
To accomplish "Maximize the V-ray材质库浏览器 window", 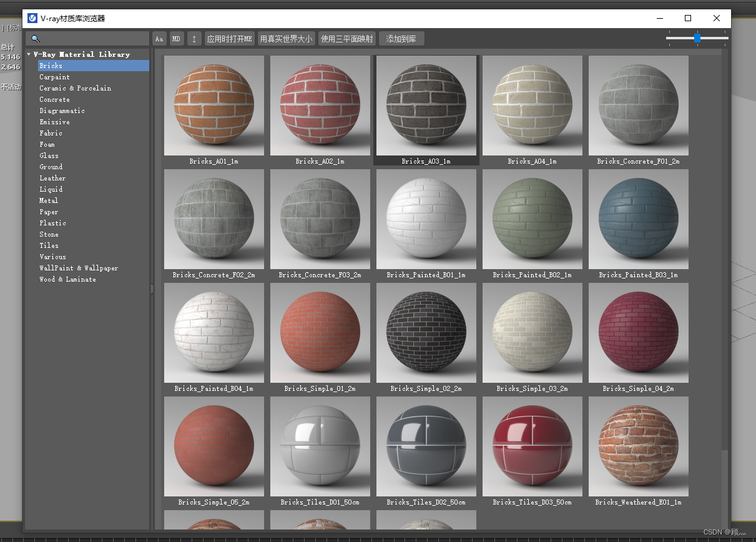I will 688,18.
